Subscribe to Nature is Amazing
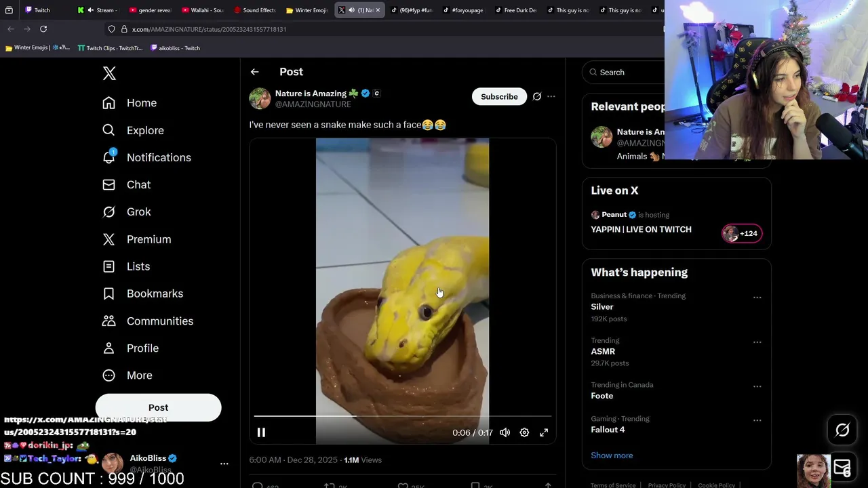This screenshot has height=488, width=868. coord(499,96)
